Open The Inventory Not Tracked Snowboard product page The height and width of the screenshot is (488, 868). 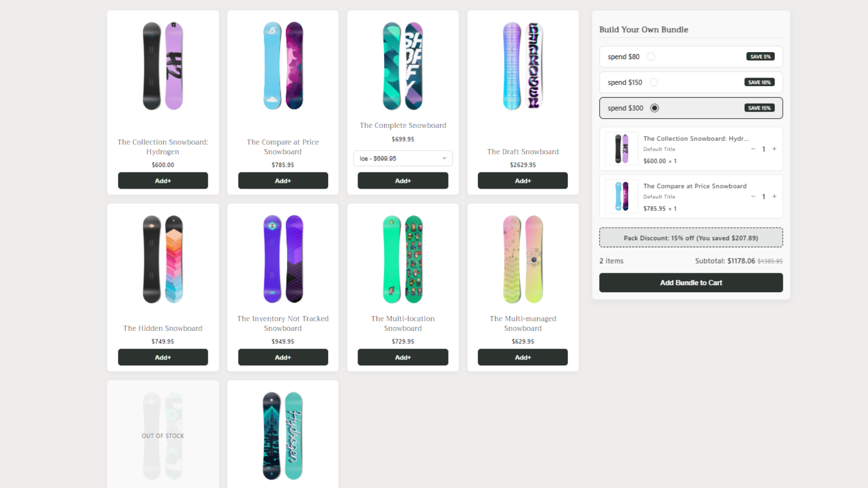tap(283, 323)
